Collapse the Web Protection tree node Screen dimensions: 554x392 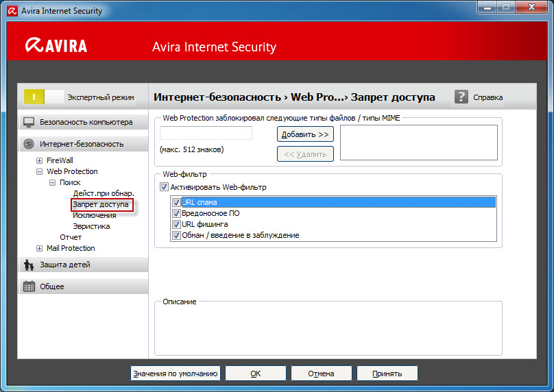click(39, 171)
